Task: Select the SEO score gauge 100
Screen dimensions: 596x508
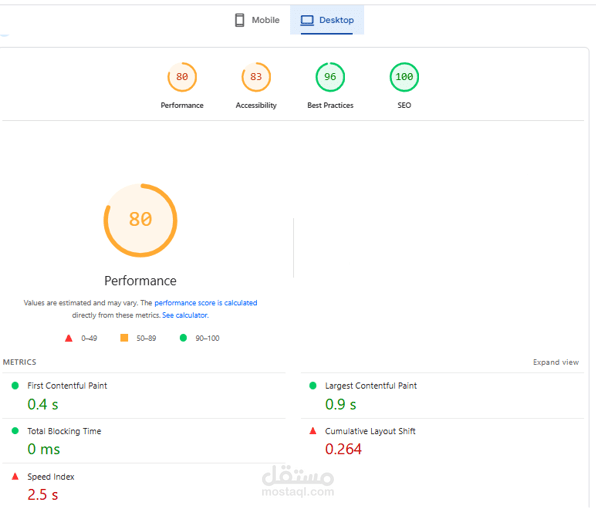Action: [404, 77]
